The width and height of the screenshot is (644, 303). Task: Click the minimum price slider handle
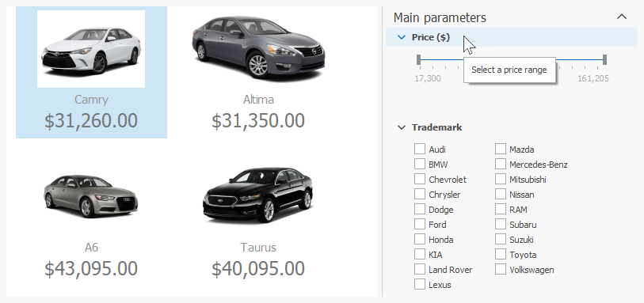click(x=418, y=60)
